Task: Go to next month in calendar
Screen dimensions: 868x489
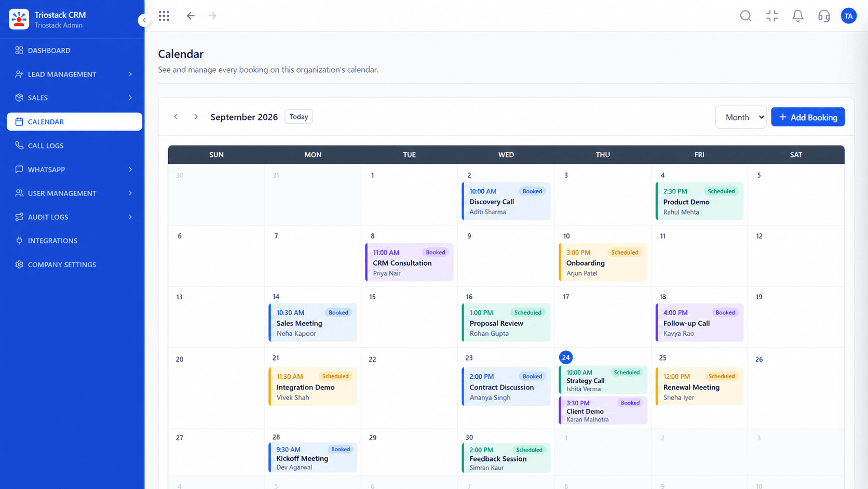Action: 196,117
